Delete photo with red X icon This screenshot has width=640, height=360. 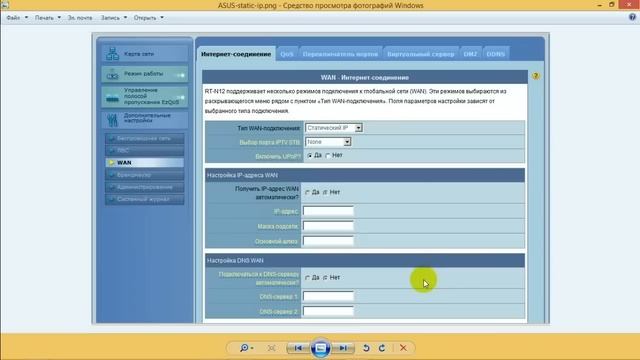pos(403,348)
